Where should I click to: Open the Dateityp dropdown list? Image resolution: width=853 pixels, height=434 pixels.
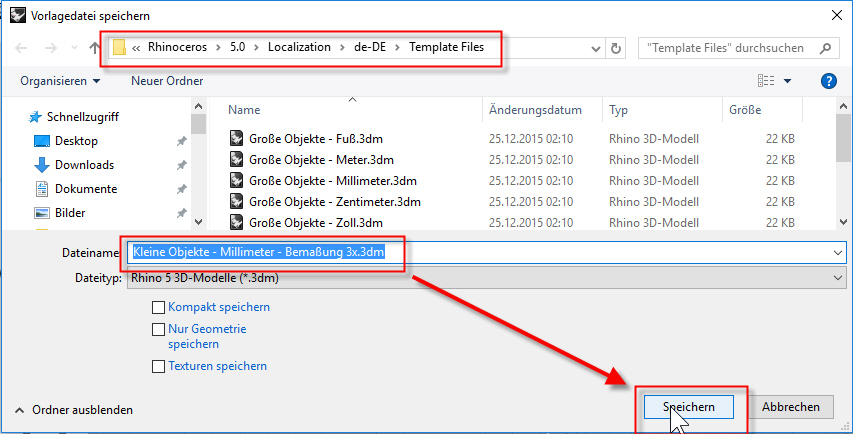pyautogui.click(x=836, y=278)
